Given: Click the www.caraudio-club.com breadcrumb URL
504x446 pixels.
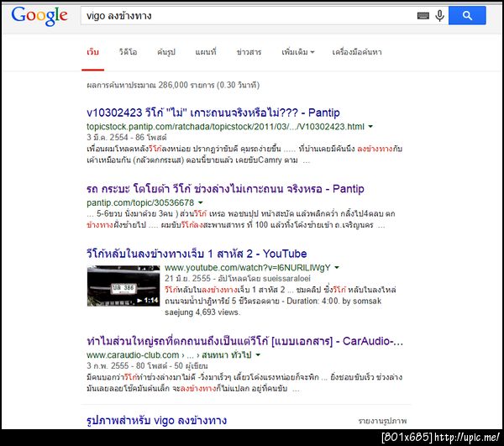Looking at the screenshot, I should point(169,355).
